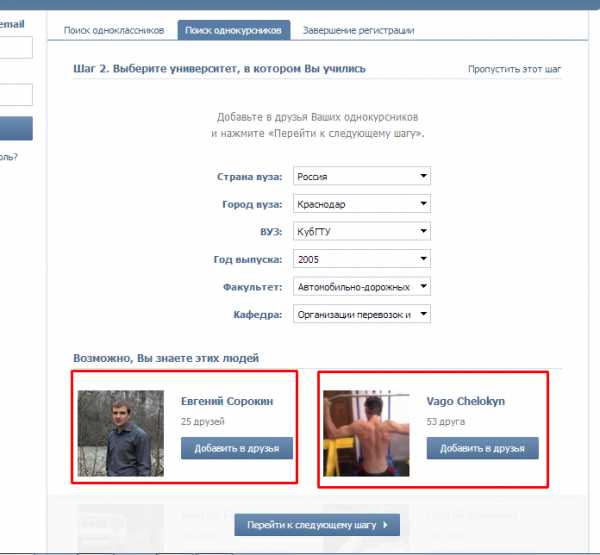Screen dimensions: 600x555
Task: Click the Шаг 2 heading text
Action: point(219,69)
